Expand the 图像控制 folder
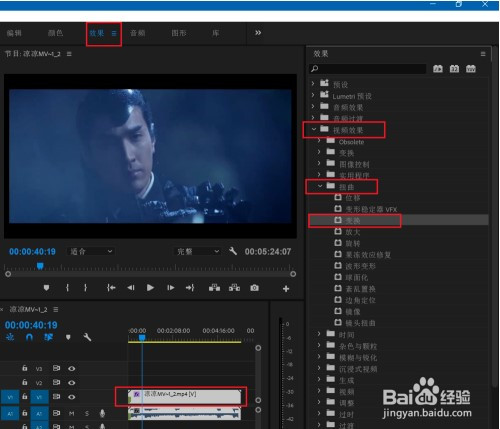 point(319,163)
